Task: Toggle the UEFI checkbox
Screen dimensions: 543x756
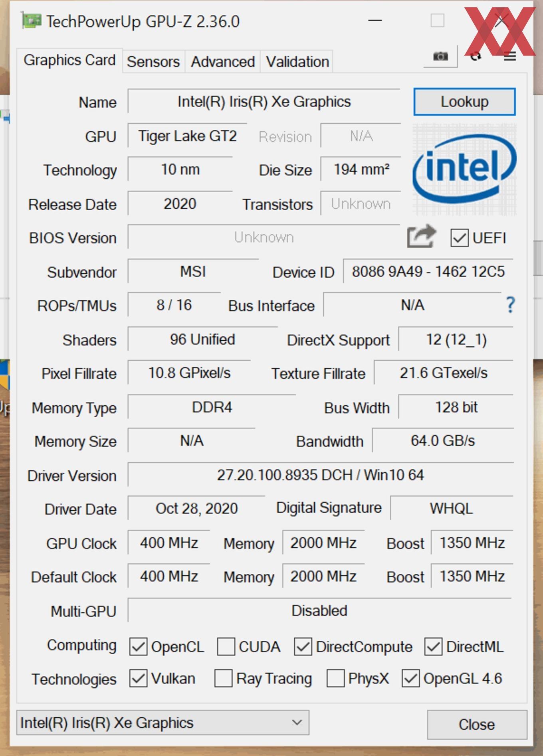Action: pyautogui.click(x=459, y=238)
